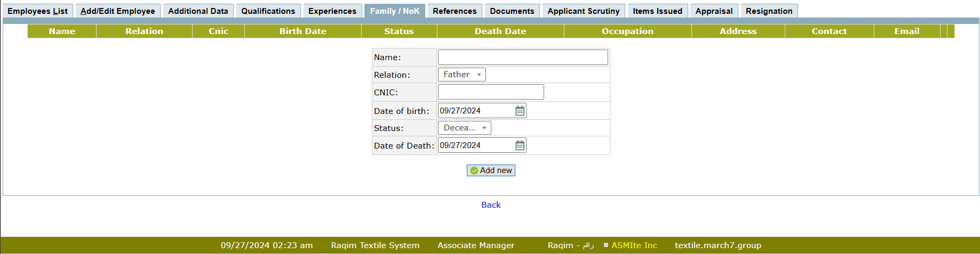
Task: Switch to the Employees List tab
Action: [x=37, y=11]
